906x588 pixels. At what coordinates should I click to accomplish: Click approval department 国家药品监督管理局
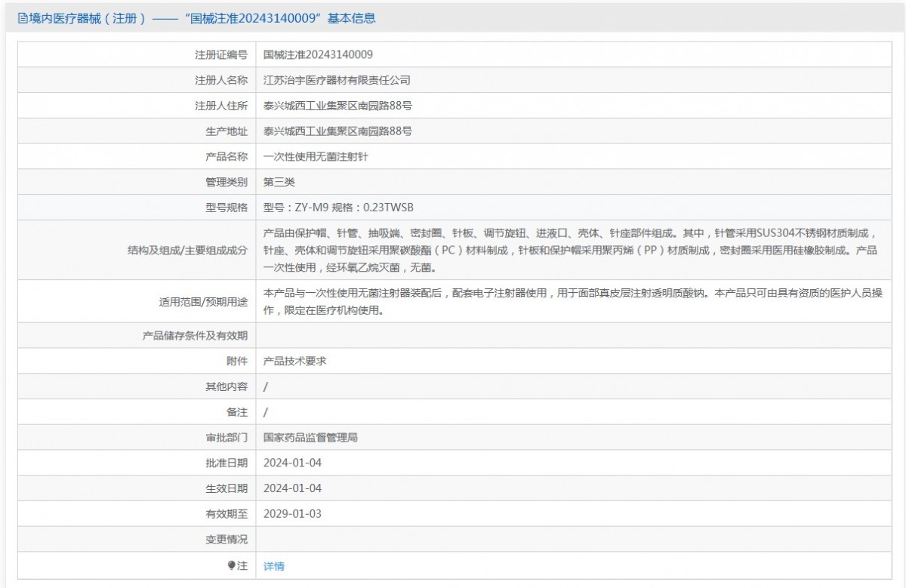(310, 437)
